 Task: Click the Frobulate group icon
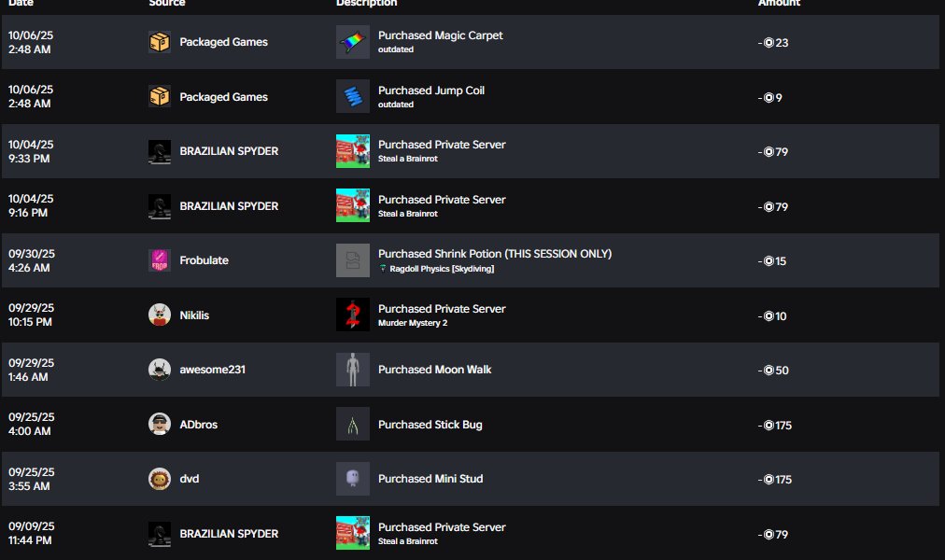(160, 260)
